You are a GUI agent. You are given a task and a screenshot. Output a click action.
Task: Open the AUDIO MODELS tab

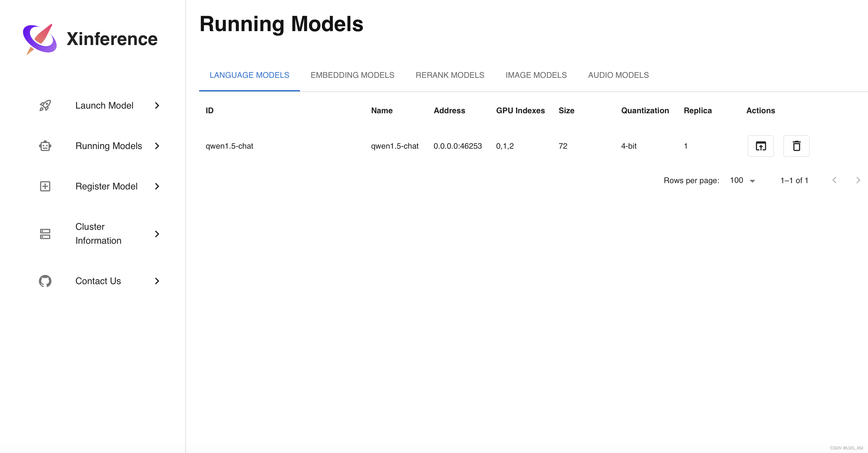pos(618,75)
